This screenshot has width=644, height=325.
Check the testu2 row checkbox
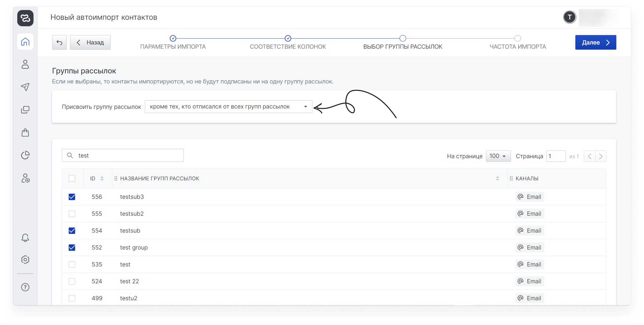click(x=72, y=298)
